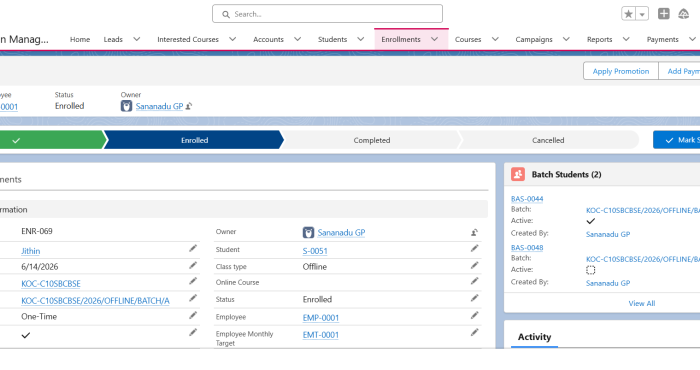Focus the global Search field
The image size is (700, 370).
tap(327, 14)
